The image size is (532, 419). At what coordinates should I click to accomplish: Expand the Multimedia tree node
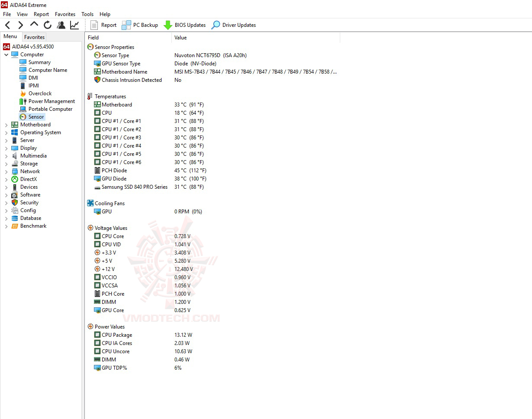click(6, 156)
